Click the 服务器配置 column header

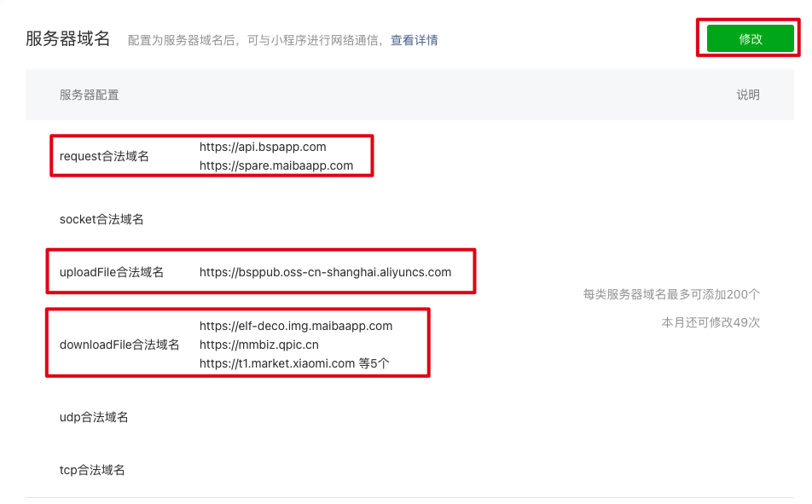click(89, 95)
